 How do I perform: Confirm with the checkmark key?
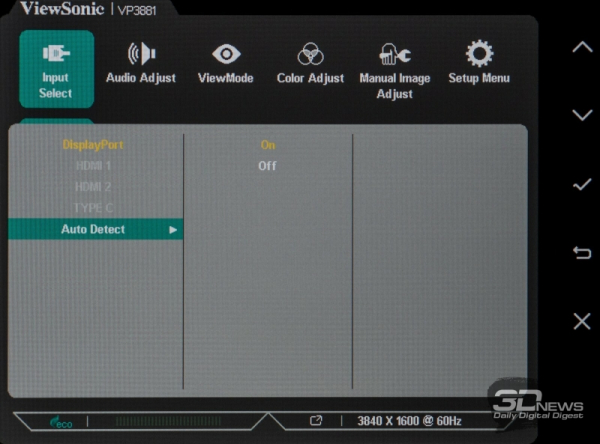pyautogui.click(x=582, y=185)
